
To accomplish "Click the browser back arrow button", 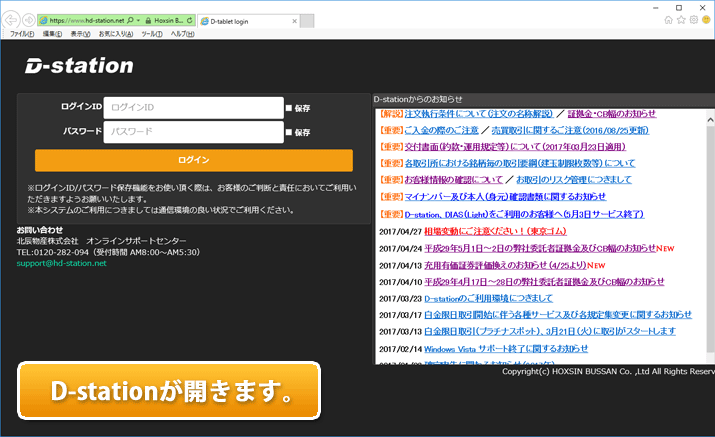I will pyautogui.click(x=12, y=19).
